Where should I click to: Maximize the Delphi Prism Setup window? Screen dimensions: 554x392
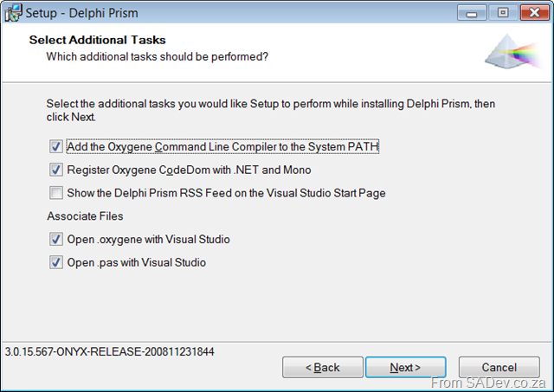coord(503,13)
